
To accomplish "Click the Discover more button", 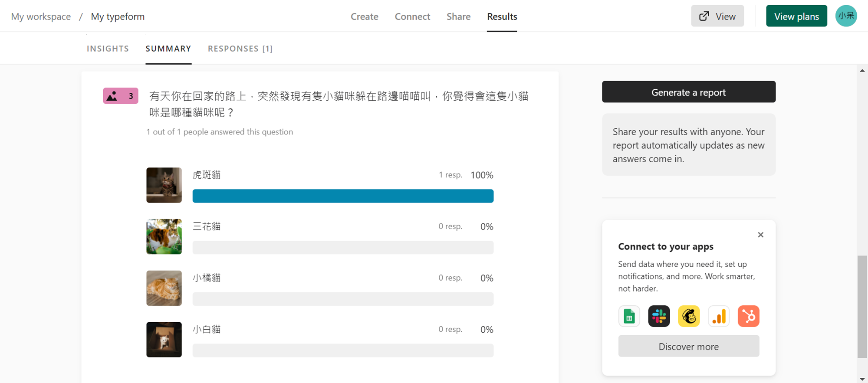I will click(689, 346).
